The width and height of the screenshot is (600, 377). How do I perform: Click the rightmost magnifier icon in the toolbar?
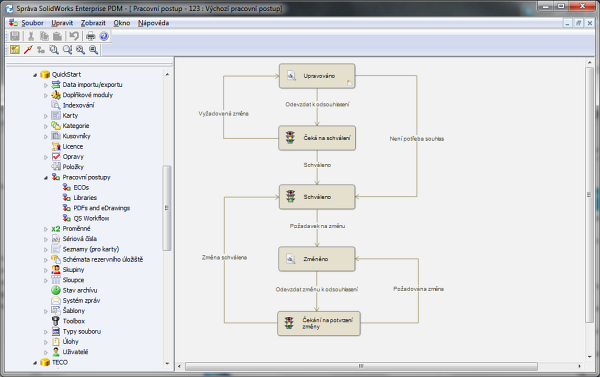pos(93,49)
